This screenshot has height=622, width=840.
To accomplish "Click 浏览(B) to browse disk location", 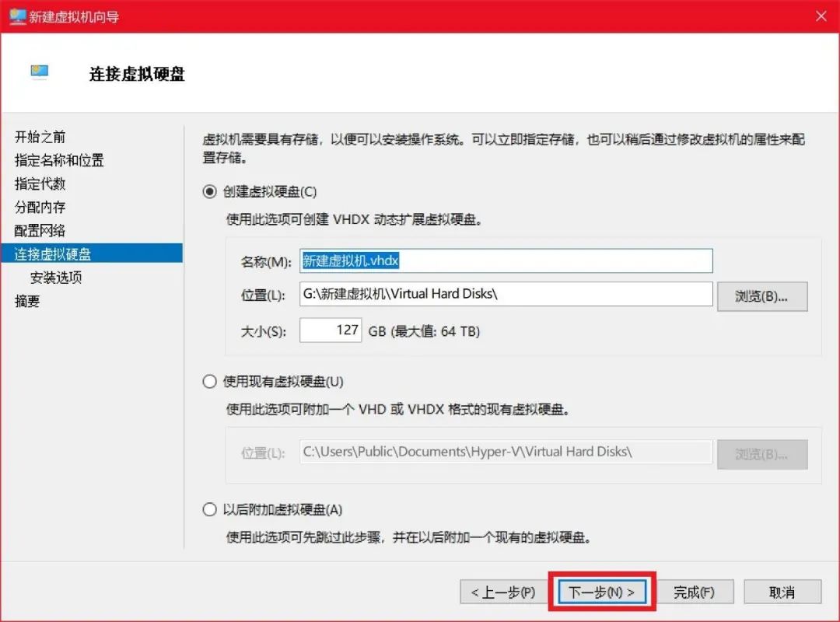I will coord(761,295).
